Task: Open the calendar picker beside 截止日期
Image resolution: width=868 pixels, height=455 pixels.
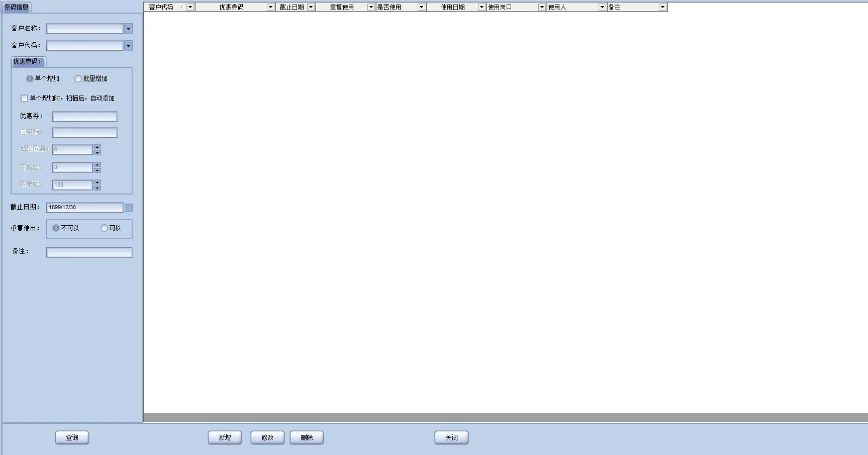Action: point(129,208)
